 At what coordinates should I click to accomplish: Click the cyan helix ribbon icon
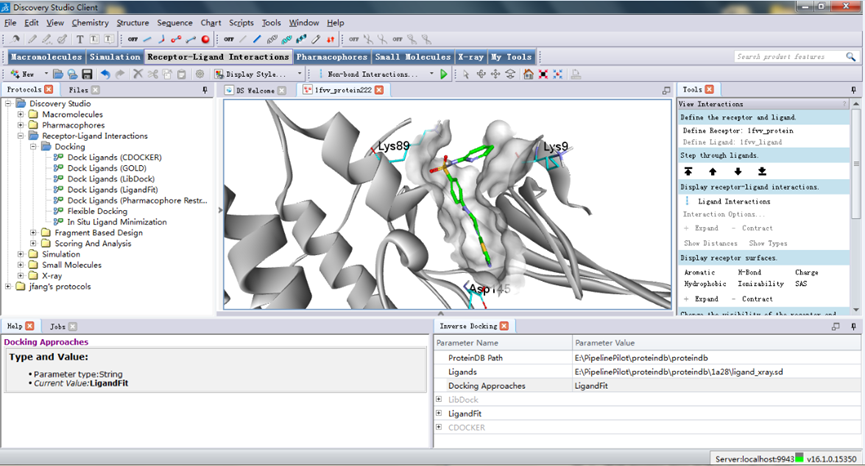click(287, 39)
